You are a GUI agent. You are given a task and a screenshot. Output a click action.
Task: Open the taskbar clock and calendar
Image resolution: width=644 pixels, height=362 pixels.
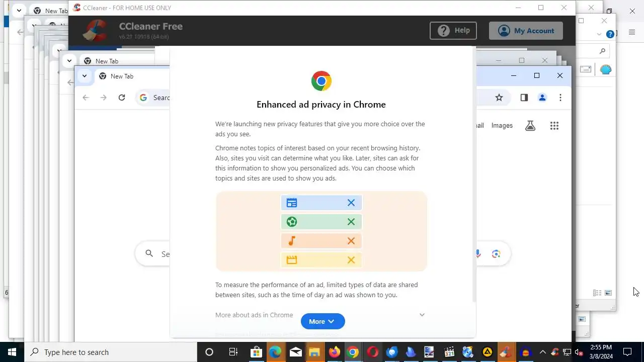(601, 352)
